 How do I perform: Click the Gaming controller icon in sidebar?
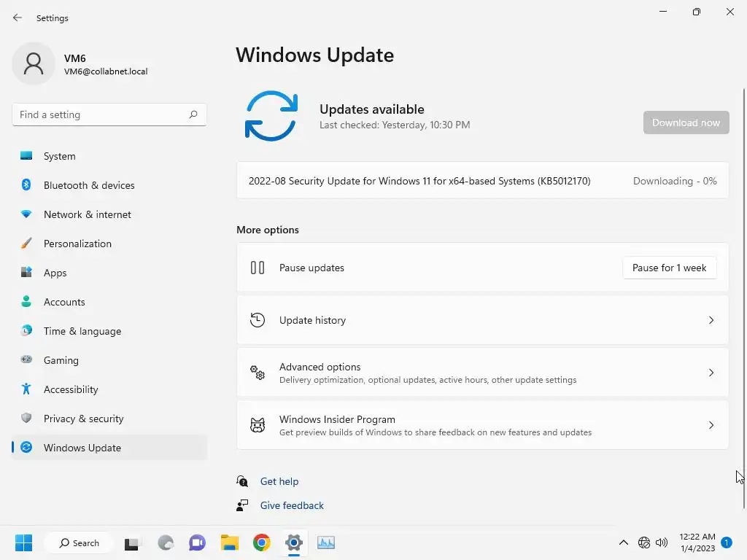tap(26, 359)
